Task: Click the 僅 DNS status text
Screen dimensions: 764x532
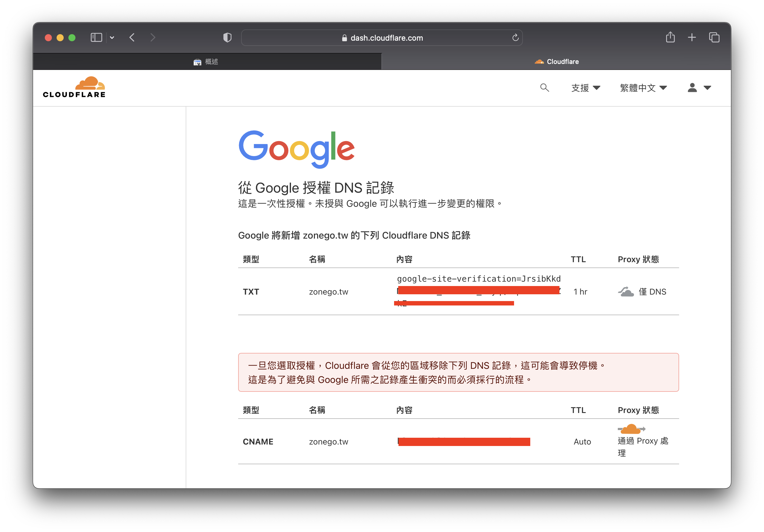Action: tap(652, 292)
